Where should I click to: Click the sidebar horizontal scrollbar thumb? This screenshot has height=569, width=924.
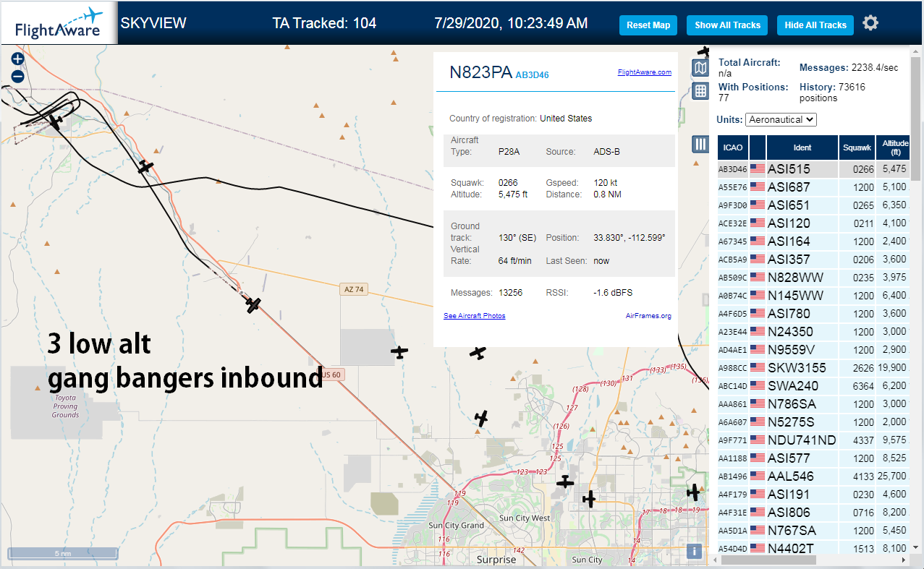pyautogui.click(x=768, y=560)
